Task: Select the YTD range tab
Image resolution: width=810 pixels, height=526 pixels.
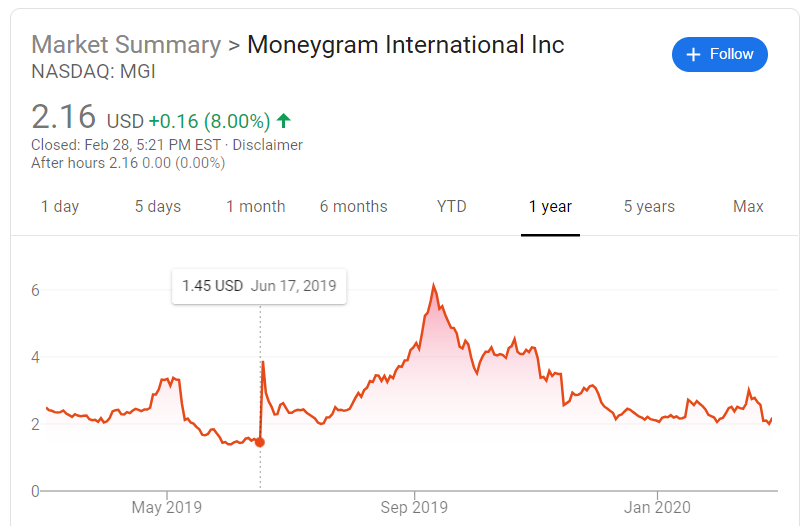Action: pyautogui.click(x=452, y=207)
